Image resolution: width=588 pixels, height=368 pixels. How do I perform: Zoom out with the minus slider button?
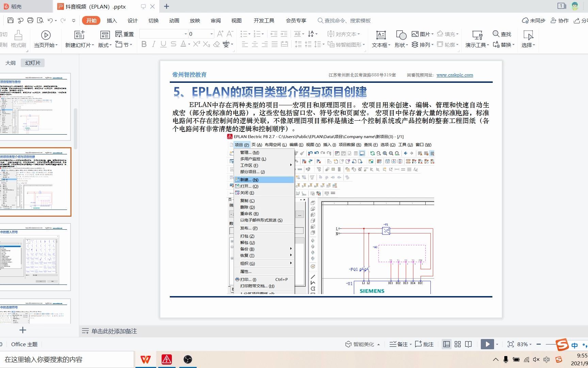click(539, 344)
